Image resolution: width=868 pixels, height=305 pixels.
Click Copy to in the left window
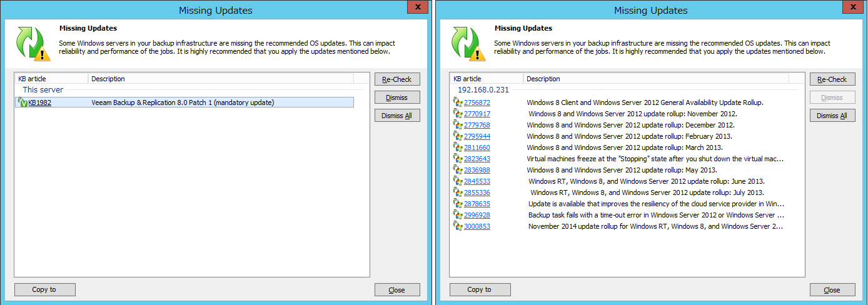pos(44,289)
